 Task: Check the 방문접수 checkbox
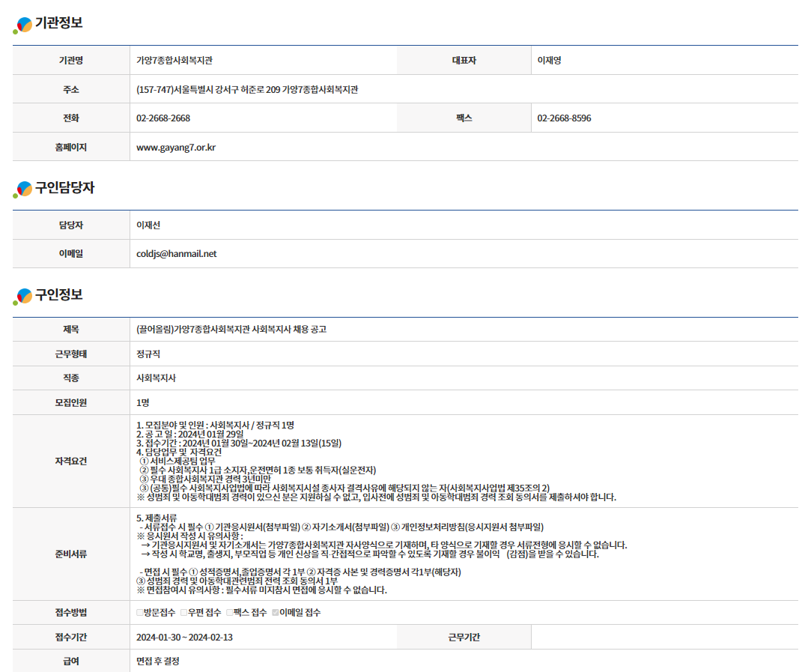139,613
